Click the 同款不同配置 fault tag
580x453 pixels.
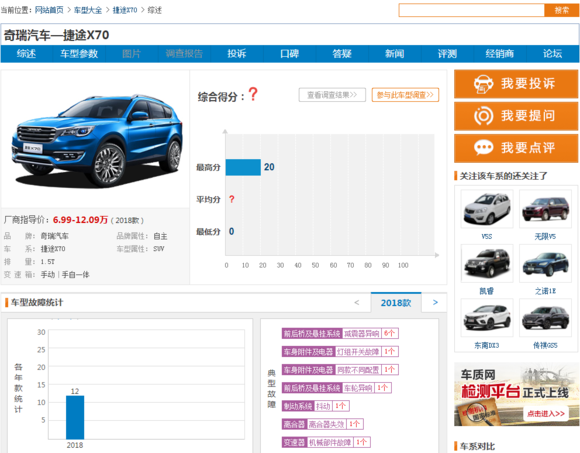click(x=358, y=370)
